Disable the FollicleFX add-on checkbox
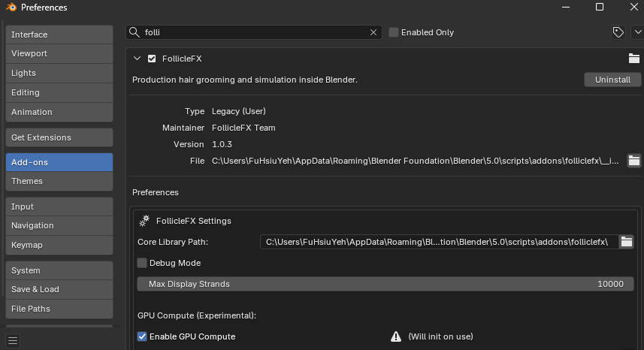 click(152, 59)
